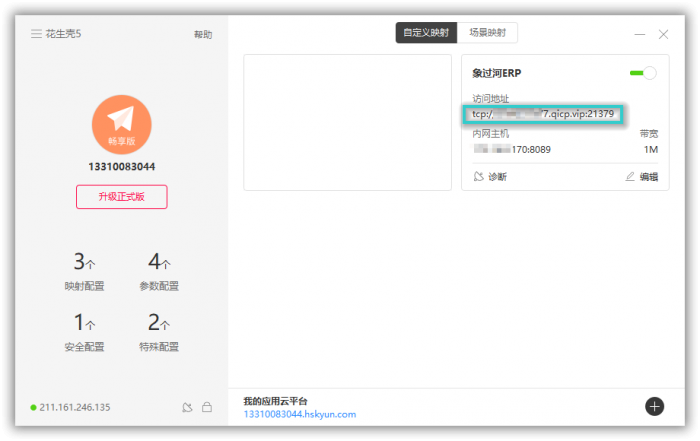Click the 4个 参数配置 stat
The height and width of the screenshot is (441, 700).
[159, 270]
